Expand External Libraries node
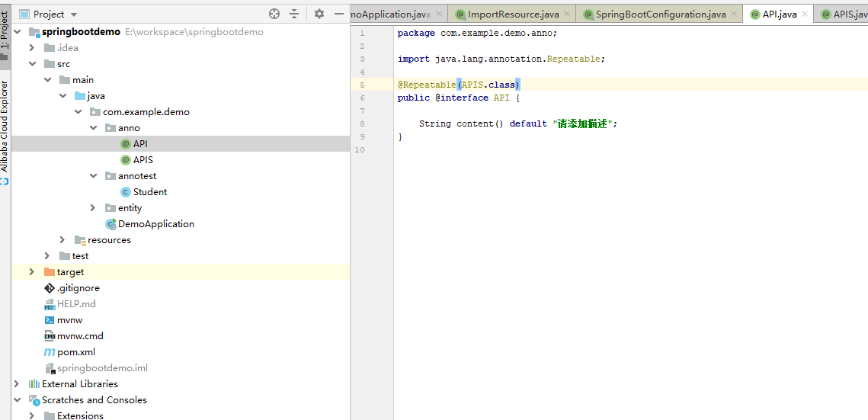 pyautogui.click(x=18, y=384)
